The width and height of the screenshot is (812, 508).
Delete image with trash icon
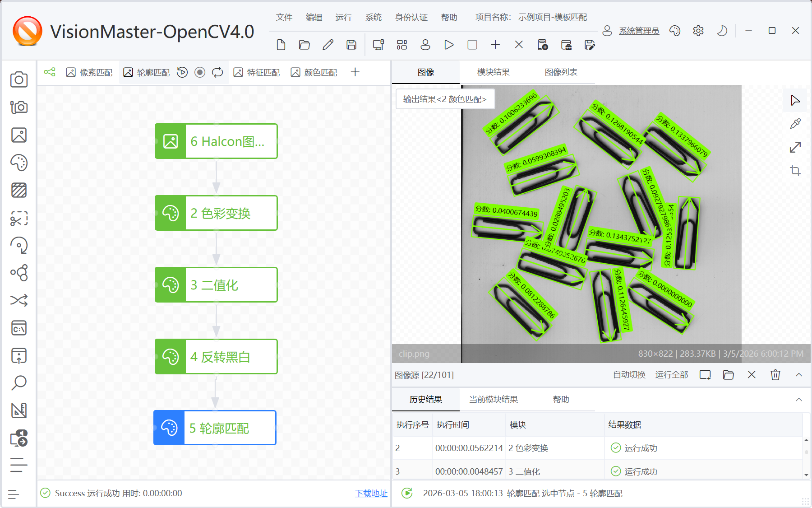775,375
